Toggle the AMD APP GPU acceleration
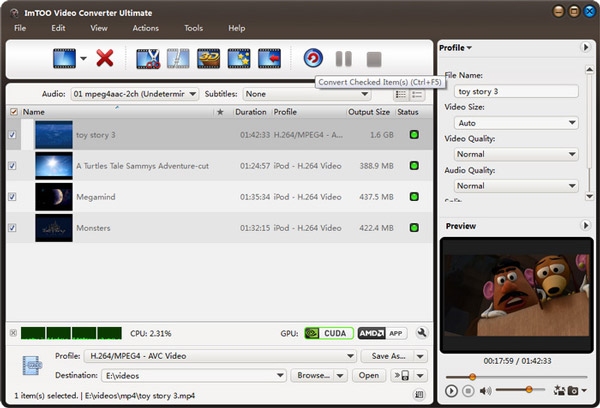Image resolution: width=600 pixels, height=408 pixels. pos(382,333)
